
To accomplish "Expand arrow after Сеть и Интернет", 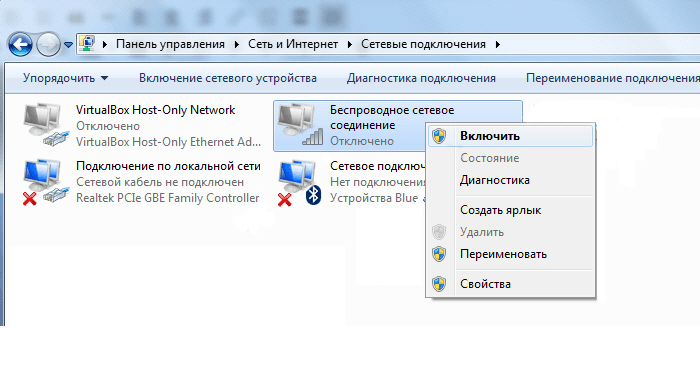I will click(x=350, y=44).
